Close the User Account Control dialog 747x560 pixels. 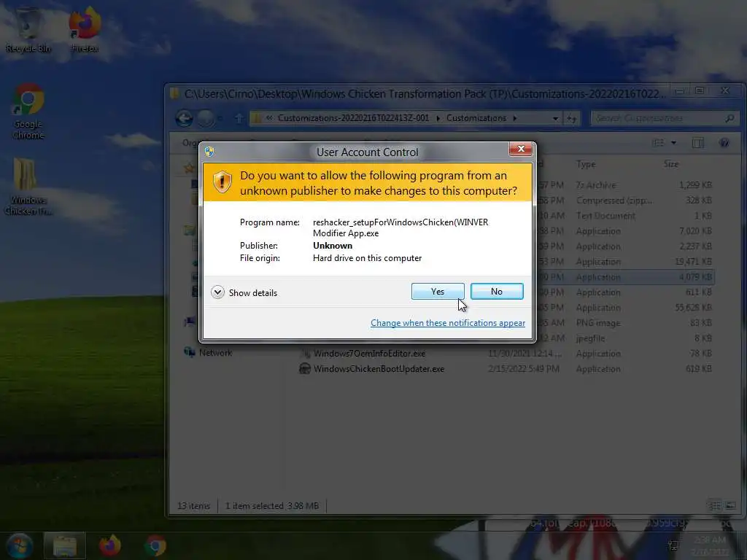[x=521, y=149]
